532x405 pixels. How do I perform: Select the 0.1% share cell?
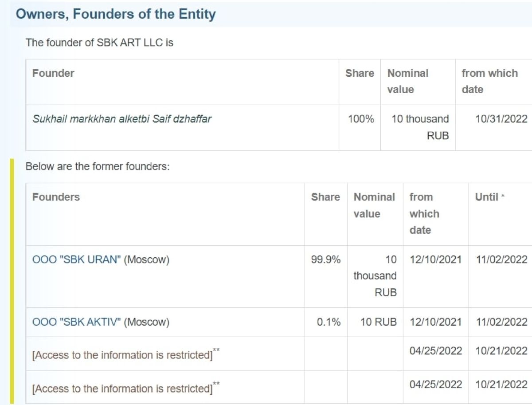click(329, 322)
